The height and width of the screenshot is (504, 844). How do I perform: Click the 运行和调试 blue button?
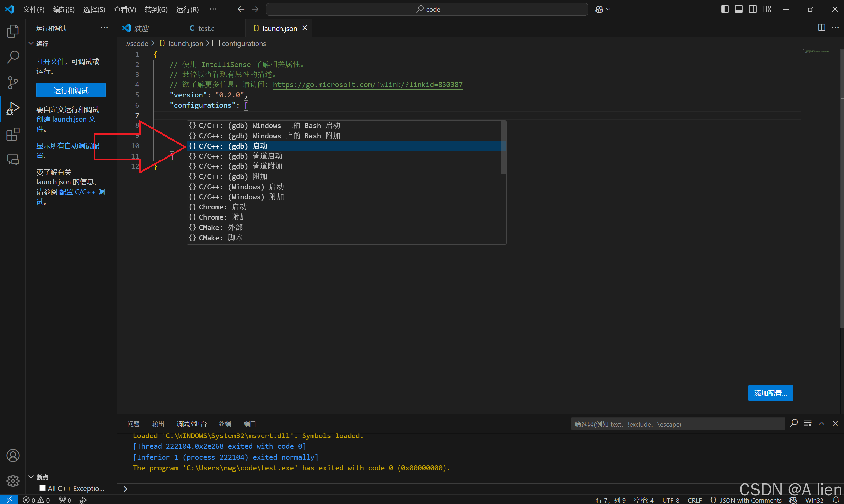pos(70,90)
